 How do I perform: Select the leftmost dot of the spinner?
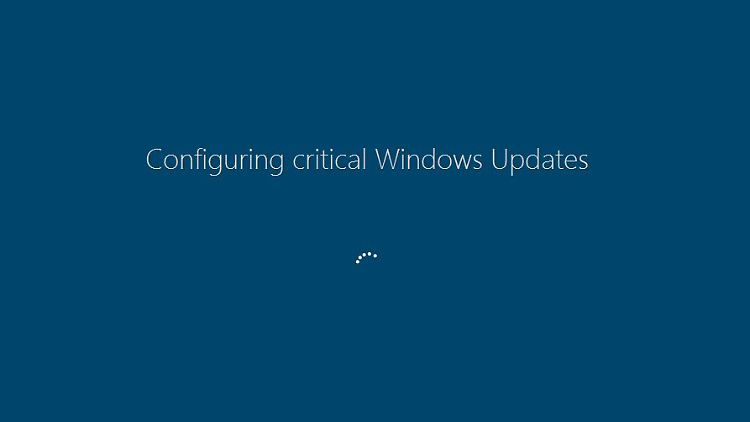click(x=357, y=262)
